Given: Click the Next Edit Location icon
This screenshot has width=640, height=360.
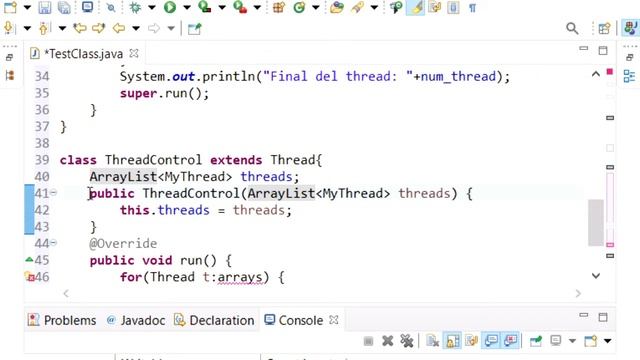Looking at the screenshot, I should (x=99, y=28).
